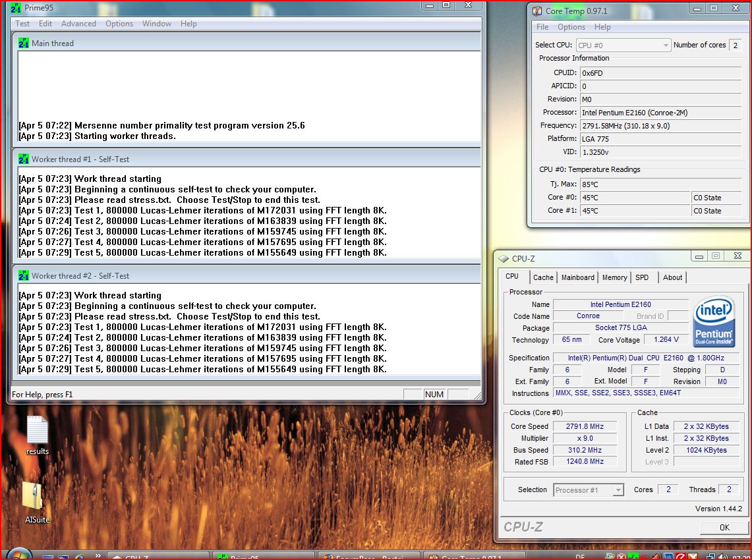Image resolution: width=752 pixels, height=560 pixels.
Task: Click the Number of cores field in Core Temp
Action: pos(735,45)
